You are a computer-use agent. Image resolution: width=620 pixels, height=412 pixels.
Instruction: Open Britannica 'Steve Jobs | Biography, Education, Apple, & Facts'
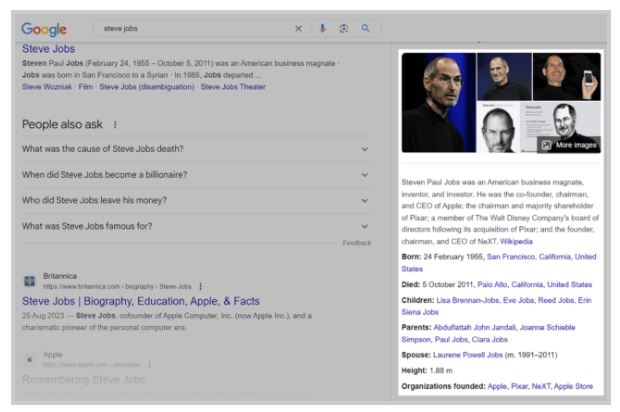tap(141, 301)
